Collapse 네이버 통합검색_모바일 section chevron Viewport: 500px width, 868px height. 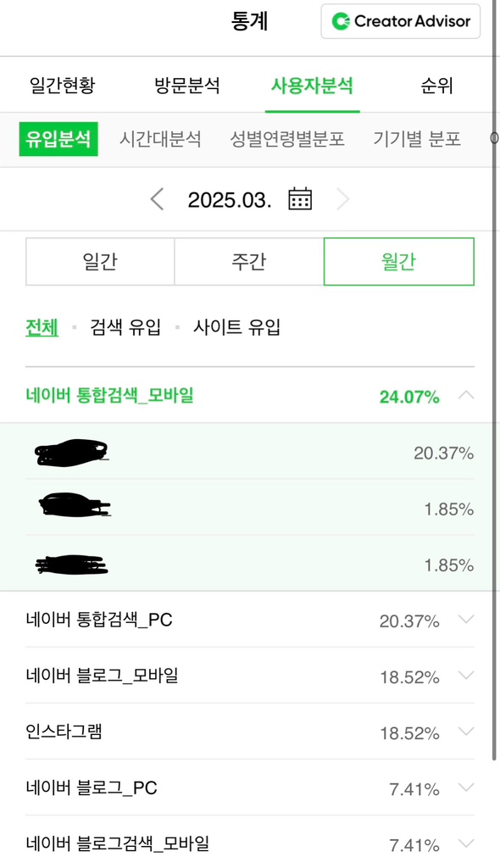point(466,395)
